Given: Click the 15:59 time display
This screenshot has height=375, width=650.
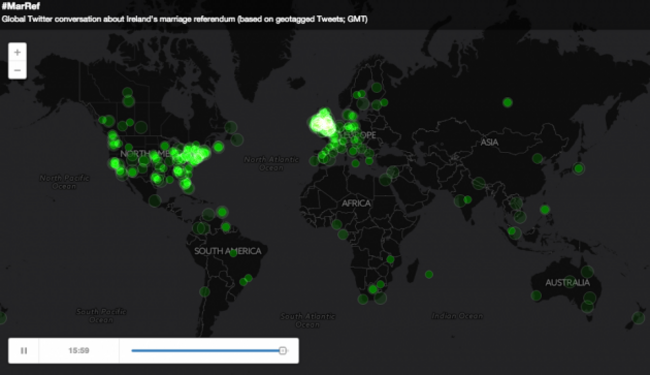Looking at the screenshot, I should pyautogui.click(x=79, y=351).
